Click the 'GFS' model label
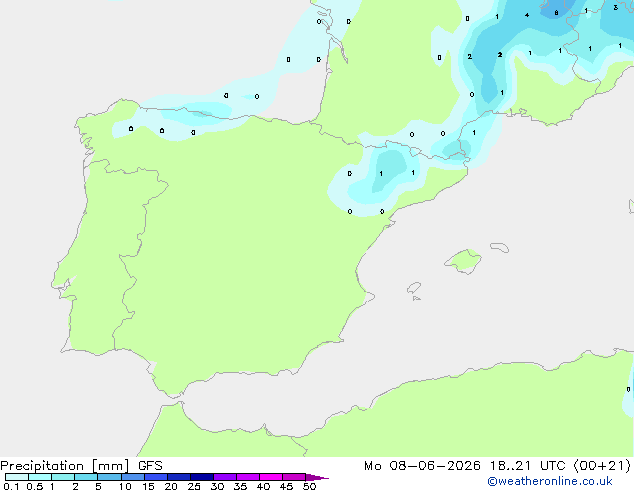The width and height of the screenshot is (634, 490). coord(150,466)
